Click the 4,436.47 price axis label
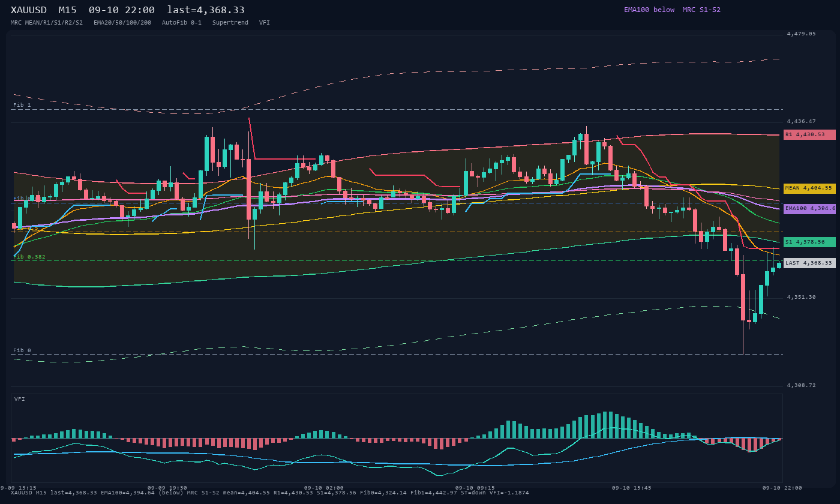This screenshot has height=504, width=840. (x=801, y=122)
